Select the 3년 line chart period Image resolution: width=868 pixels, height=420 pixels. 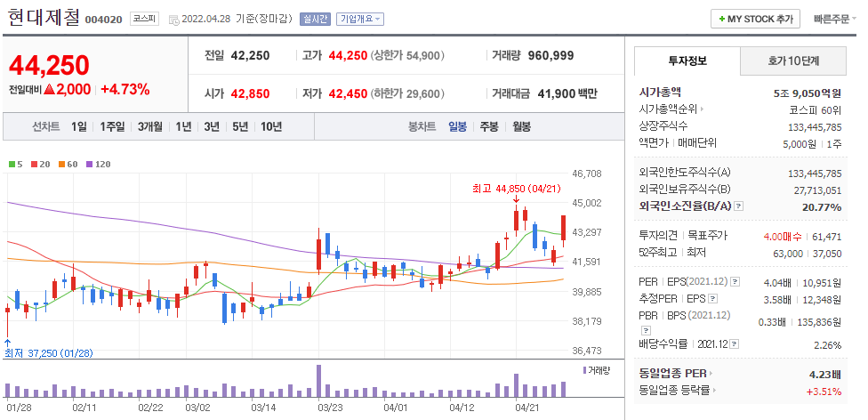212,127
